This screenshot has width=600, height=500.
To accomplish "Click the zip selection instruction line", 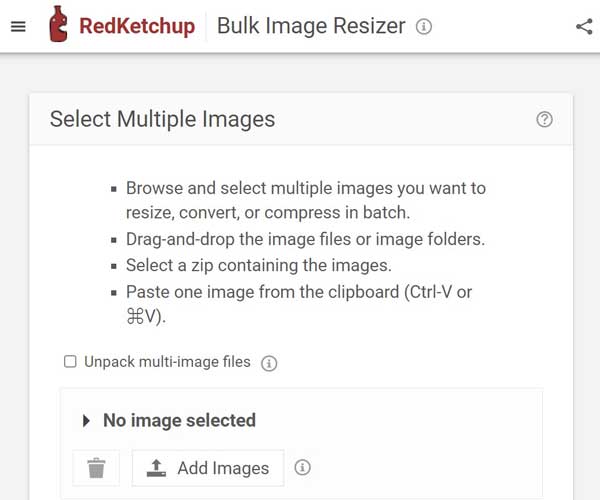I will [259, 265].
